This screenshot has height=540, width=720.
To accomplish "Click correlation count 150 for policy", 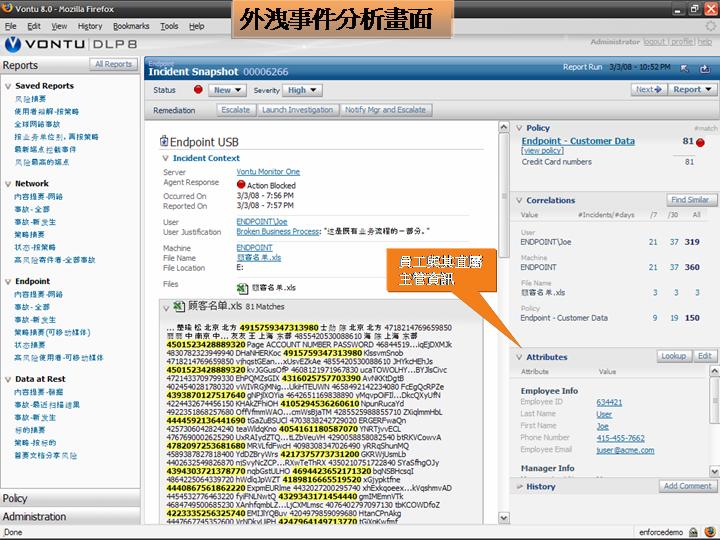I will coord(692,318).
